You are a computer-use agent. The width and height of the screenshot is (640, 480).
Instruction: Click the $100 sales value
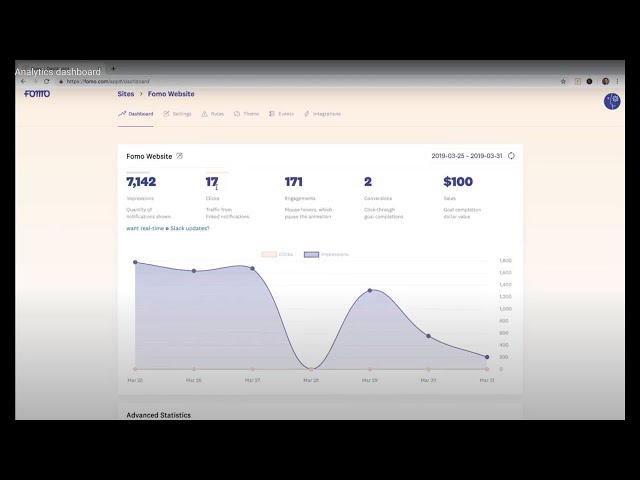pyautogui.click(x=458, y=182)
